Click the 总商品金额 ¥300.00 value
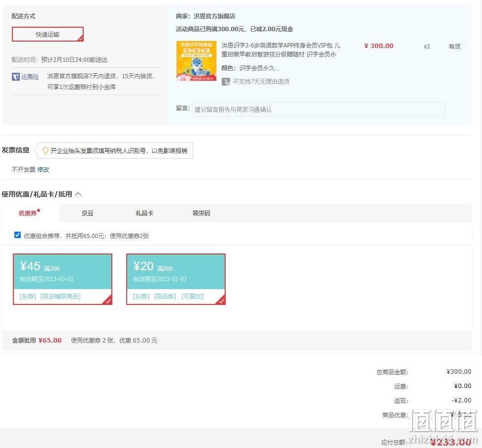This screenshot has width=482, height=448. [x=459, y=371]
